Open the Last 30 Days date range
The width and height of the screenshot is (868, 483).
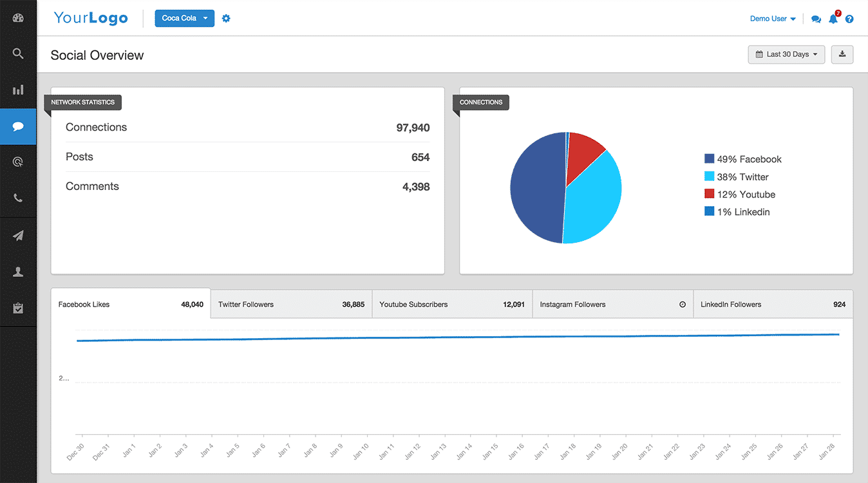[786, 55]
